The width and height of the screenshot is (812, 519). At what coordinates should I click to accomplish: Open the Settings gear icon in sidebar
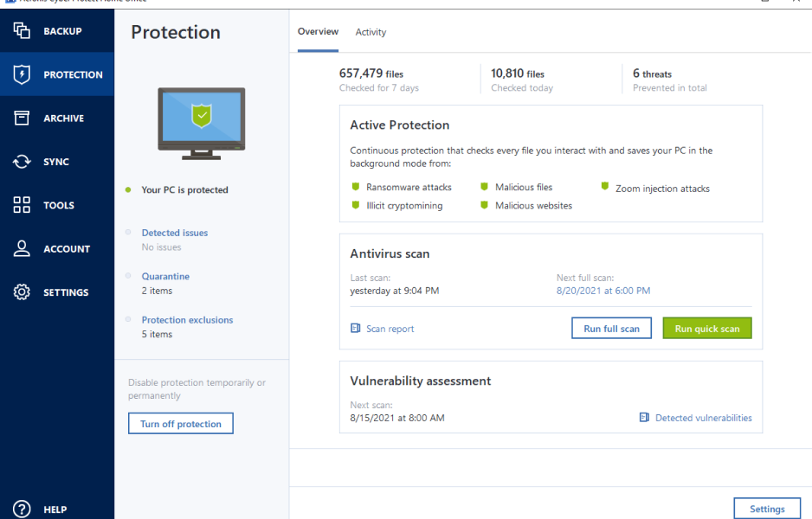tap(22, 292)
